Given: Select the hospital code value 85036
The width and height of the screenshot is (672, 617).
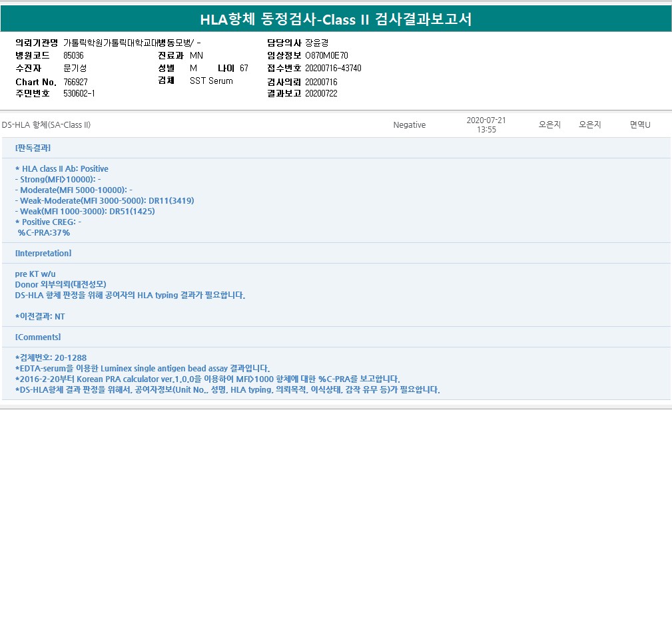Looking at the screenshot, I should 73,56.
